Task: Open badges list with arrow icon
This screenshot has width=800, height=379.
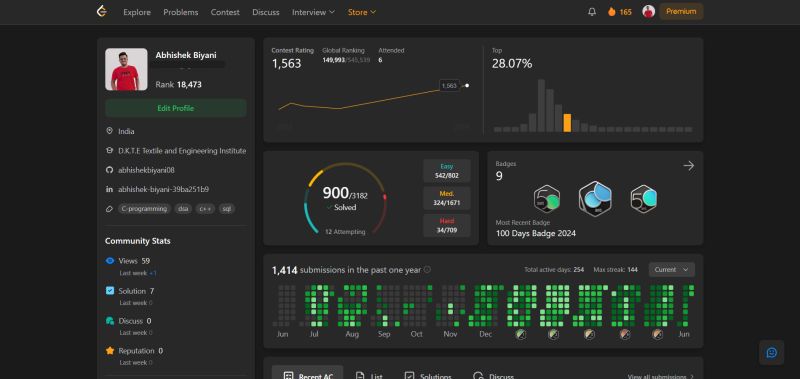Action: point(689,166)
